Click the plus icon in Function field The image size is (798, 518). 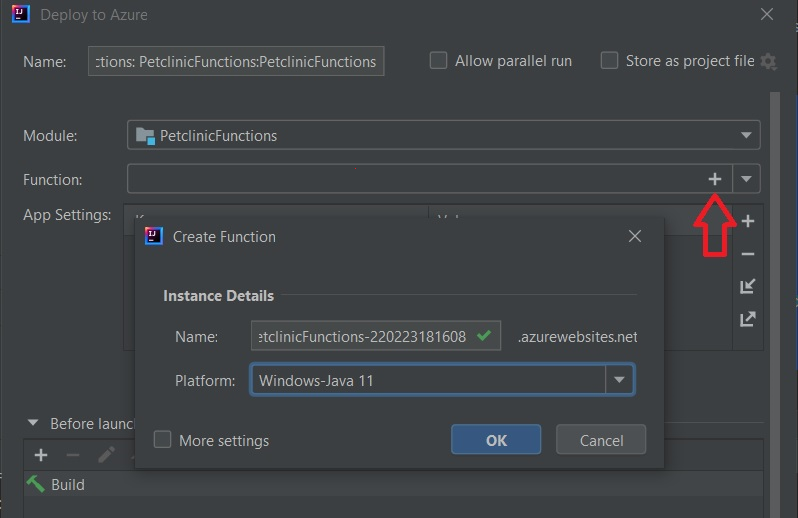point(715,179)
